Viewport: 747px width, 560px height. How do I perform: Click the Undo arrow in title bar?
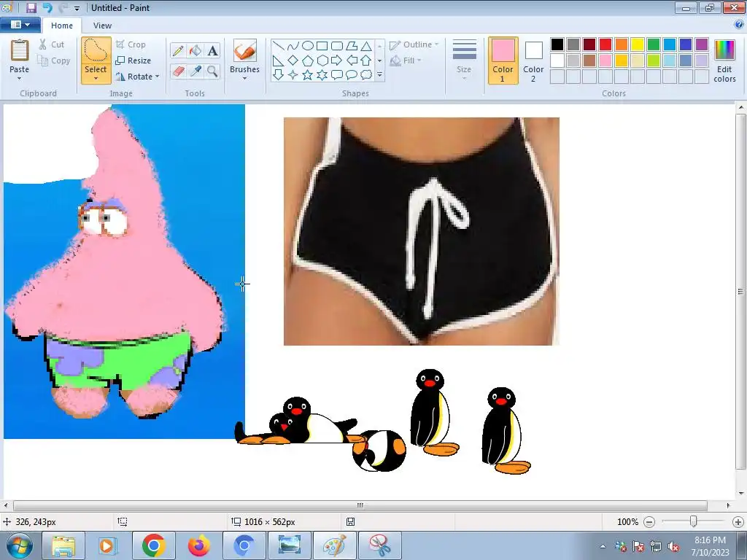[x=47, y=7]
